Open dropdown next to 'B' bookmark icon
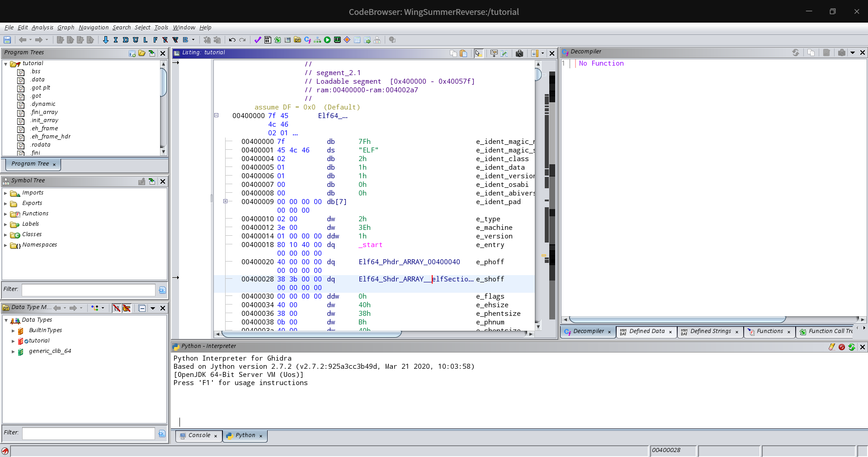Viewport: 868px width, 457px height. point(193,40)
